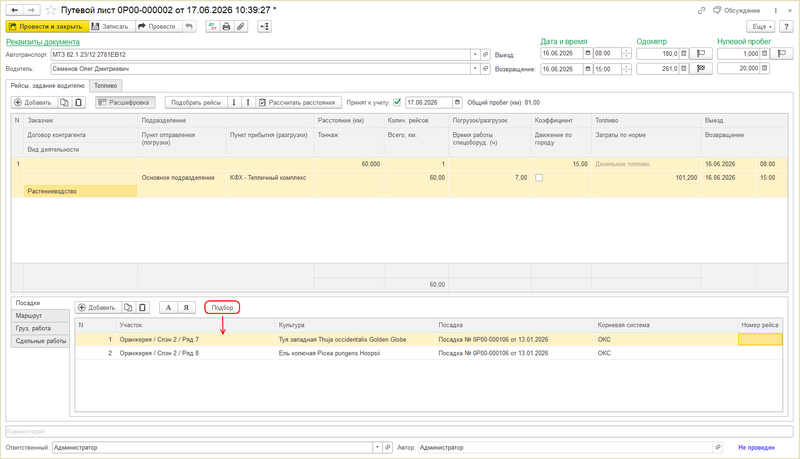The height and width of the screenshot is (459, 800).
Task: Click the Подбор button
Action: point(222,308)
